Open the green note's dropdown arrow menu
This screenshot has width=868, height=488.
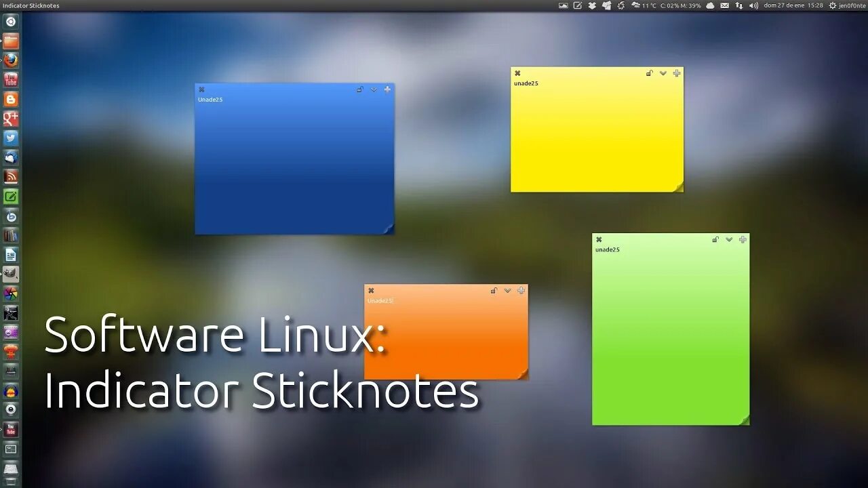[729, 239]
